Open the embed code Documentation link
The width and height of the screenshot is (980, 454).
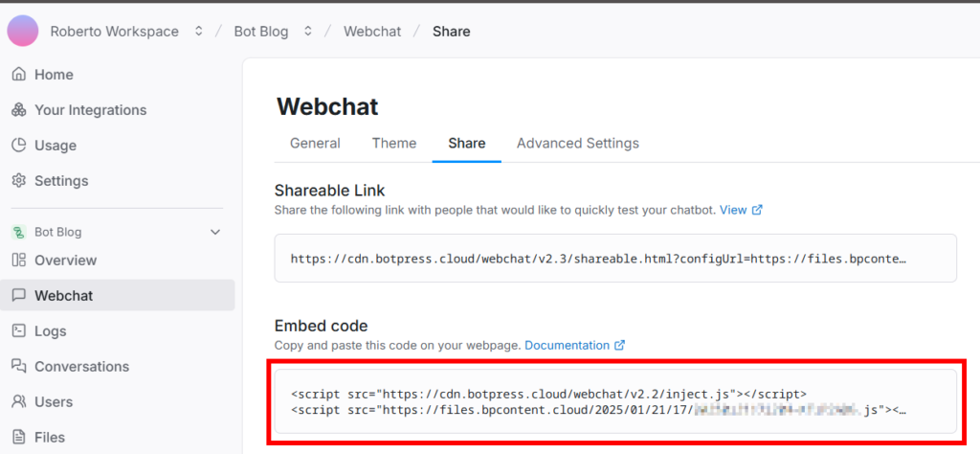(x=574, y=345)
